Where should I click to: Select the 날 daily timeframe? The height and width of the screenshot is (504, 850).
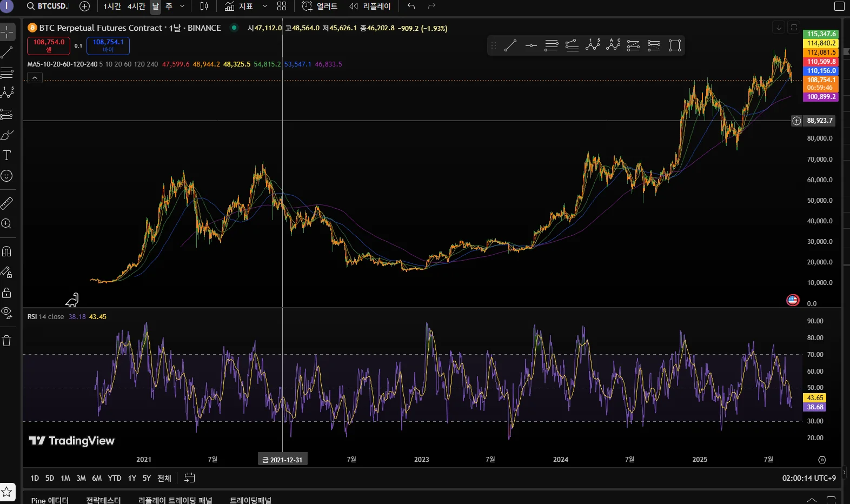click(x=155, y=6)
